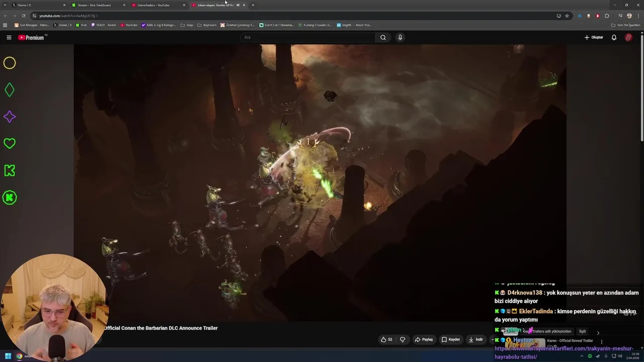Open the KeyGivers bookmarks folder
644x362 pixels.
(207, 25)
